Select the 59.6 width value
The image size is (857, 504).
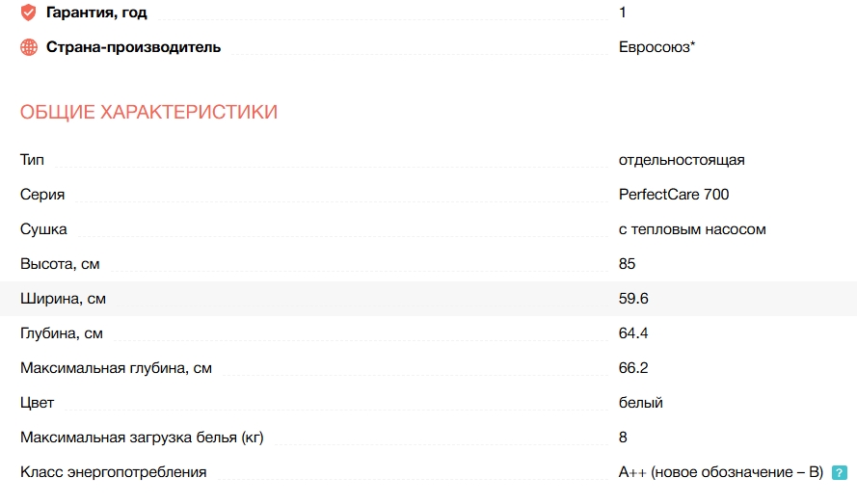click(633, 299)
